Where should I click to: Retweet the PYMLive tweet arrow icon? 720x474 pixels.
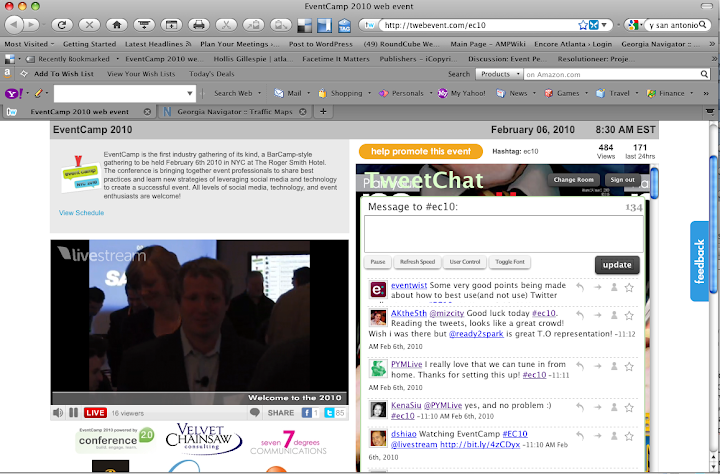(x=596, y=365)
